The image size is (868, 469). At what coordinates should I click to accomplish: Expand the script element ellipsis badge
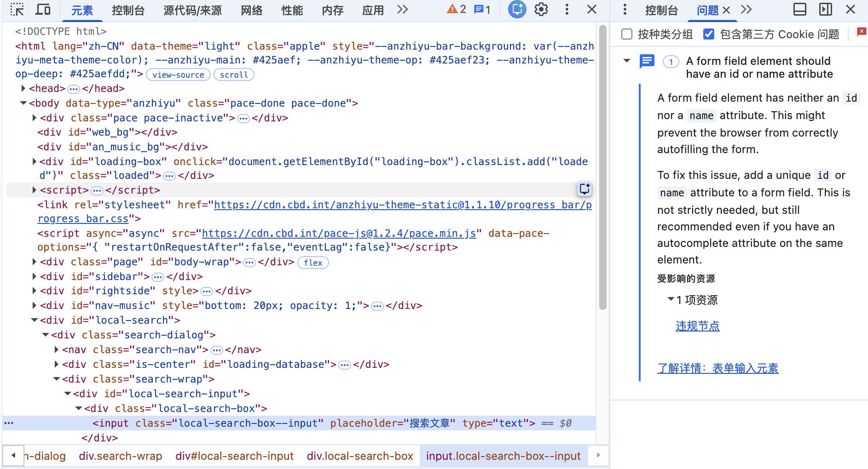point(97,190)
